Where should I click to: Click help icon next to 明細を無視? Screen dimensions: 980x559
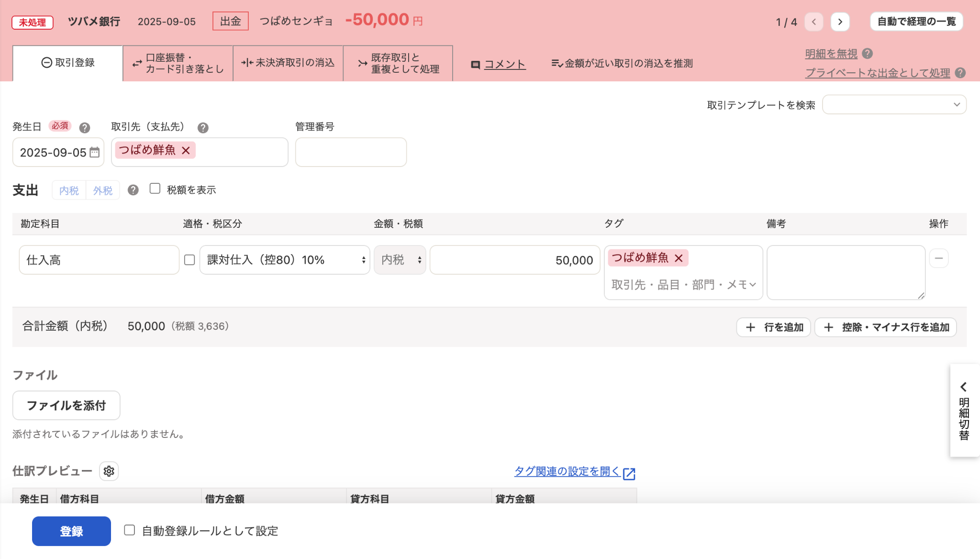pos(867,54)
